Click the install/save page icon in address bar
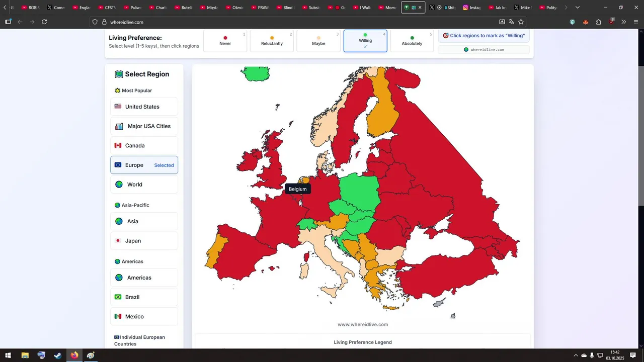The width and height of the screenshot is (644, 362). coord(502,22)
